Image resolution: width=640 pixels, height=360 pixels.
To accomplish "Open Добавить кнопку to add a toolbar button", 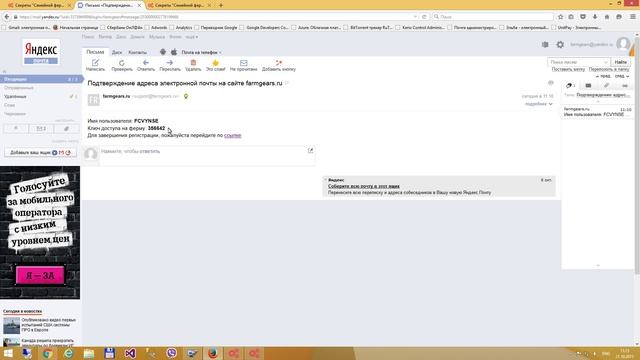I will [x=279, y=65].
